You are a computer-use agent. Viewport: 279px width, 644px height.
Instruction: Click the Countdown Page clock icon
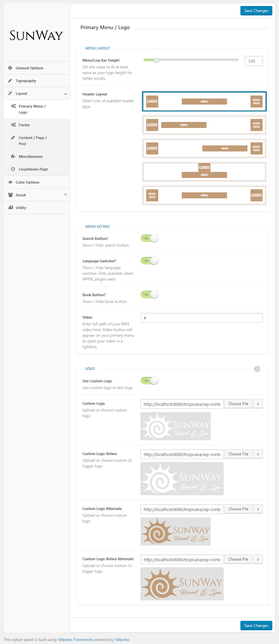[x=13, y=169]
